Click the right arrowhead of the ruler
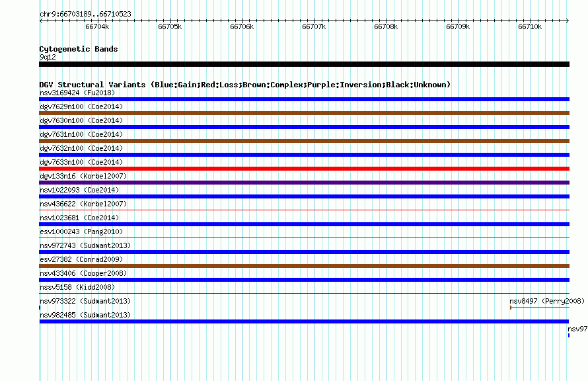The height and width of the screenshot is (381, 588). pyautogui.click(x=568, y=21)
